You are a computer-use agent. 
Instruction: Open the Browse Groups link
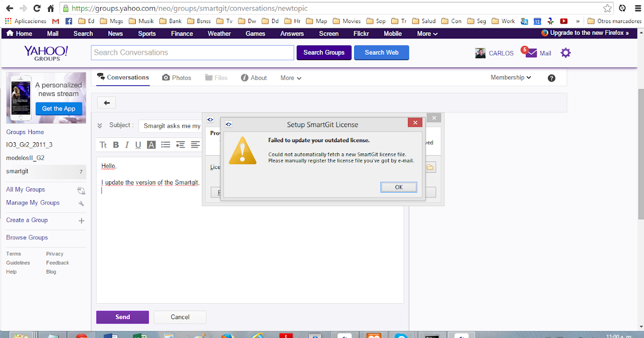click(x=27, y=238)
